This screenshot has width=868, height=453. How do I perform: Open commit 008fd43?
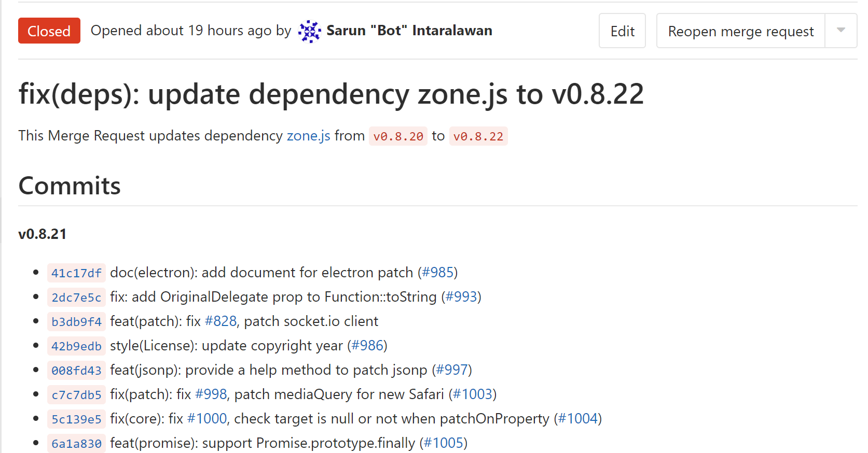(x=76, y=370)
